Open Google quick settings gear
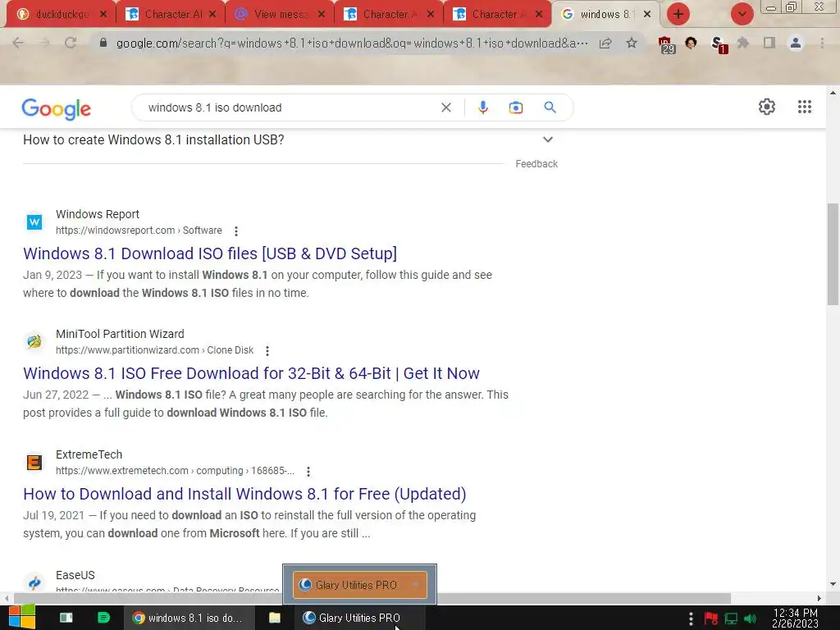Viewport: 840px width, 630px height. (x=767, y=107)
